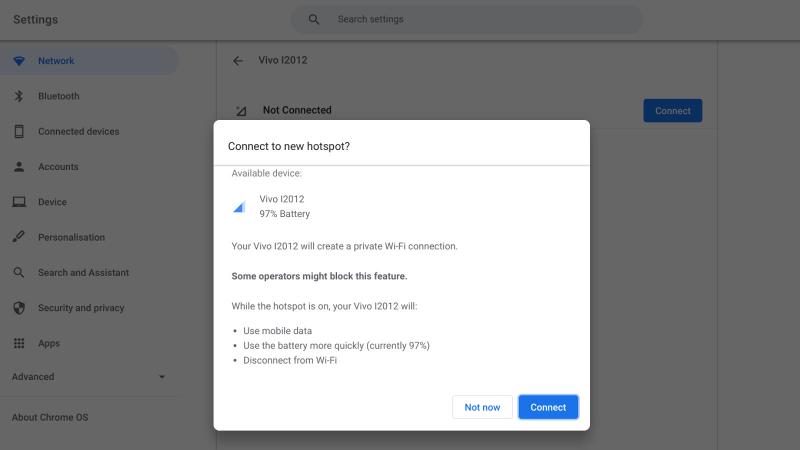Click the Device laptop icon
The height and width of the screenshot is (450, 800).
(19, 202)
